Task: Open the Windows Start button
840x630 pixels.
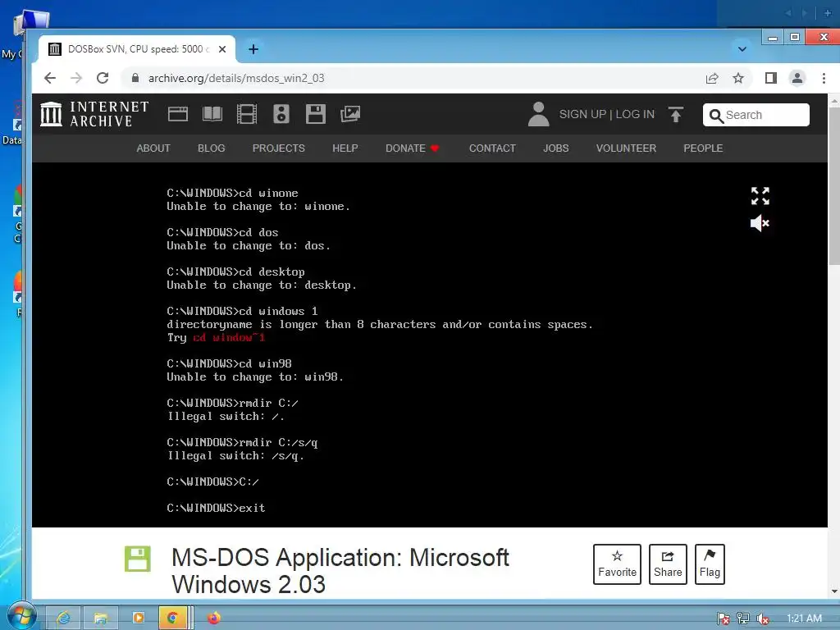Action: click(21, 616)
